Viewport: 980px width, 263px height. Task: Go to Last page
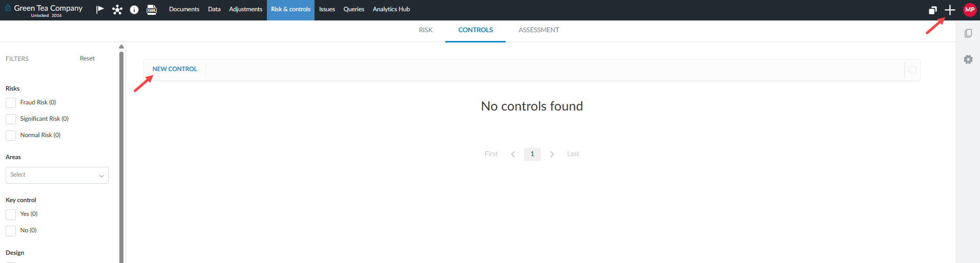[x=573, y=154]
